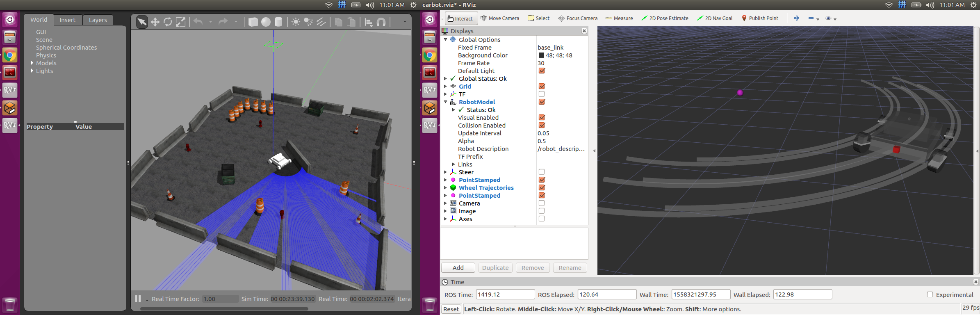Expand the Links item under RobotModel

(x=454, y=164)
